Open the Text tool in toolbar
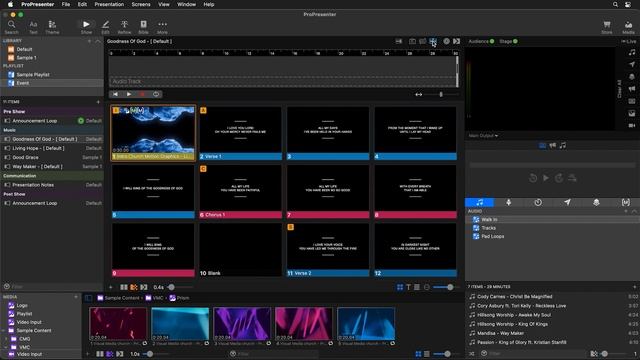Viewport: 640px width, 360px height. (x=33, y=27)
